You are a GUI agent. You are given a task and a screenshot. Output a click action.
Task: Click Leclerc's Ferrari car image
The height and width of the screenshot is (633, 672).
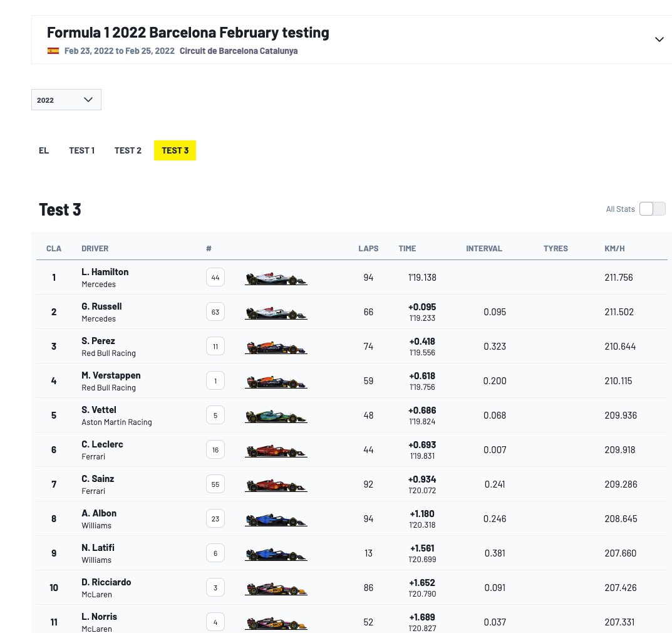click(x=276, y=451)
